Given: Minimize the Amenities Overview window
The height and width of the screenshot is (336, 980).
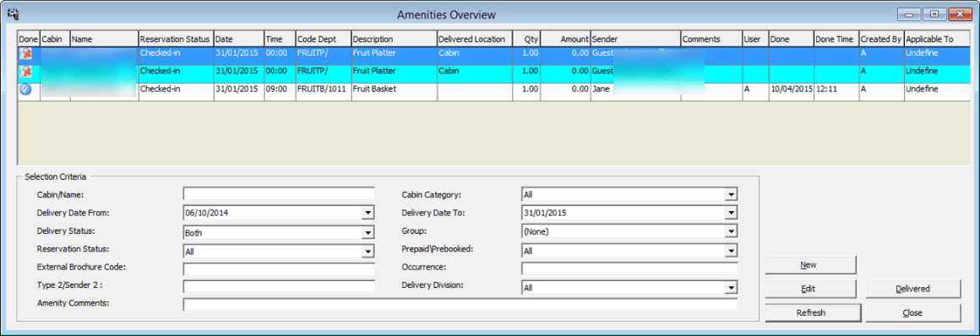Looking at the screenshot, I should (x=908, y=14).
